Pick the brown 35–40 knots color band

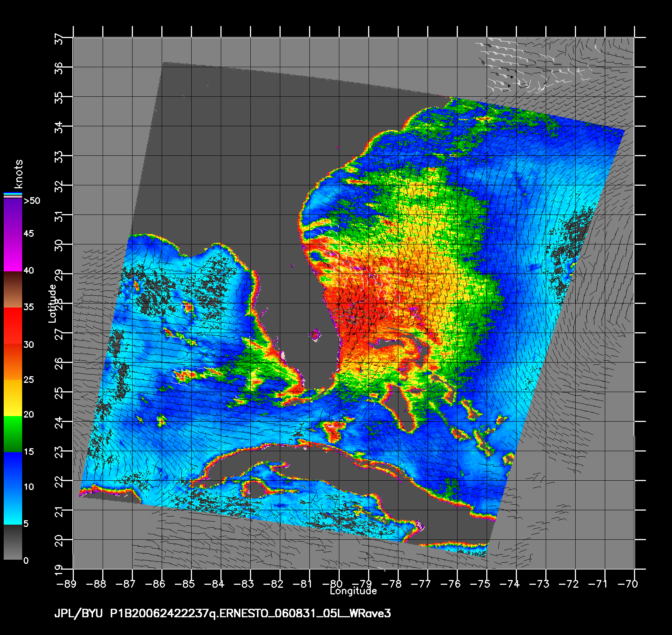[13, 290]
